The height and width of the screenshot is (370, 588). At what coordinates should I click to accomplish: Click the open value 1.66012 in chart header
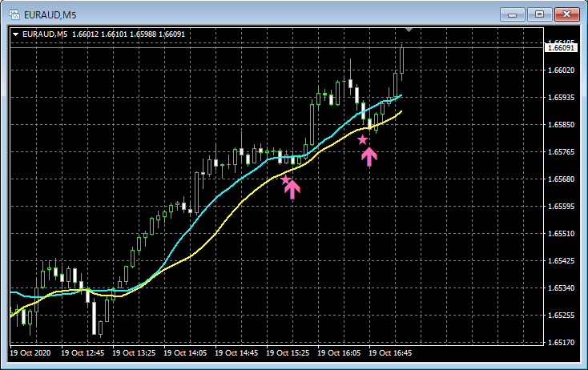(85, 34)
